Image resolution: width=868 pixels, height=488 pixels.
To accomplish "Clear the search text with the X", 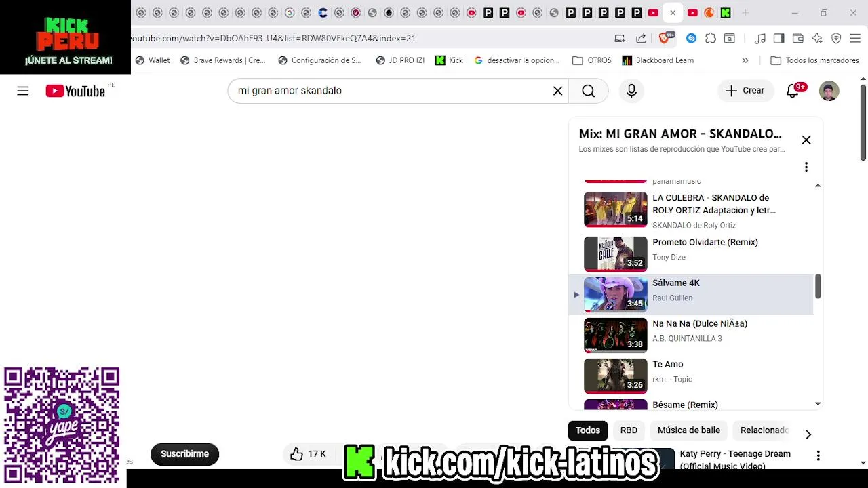I will coord(557,91).
